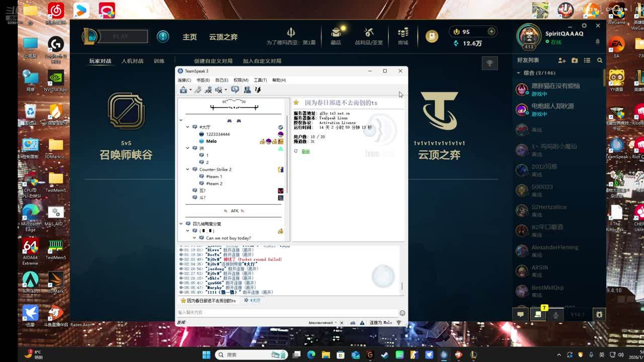
Task: Toggle TeamSpeak microphone mute button
Action: pyautogui.click(x=208, y=90)
